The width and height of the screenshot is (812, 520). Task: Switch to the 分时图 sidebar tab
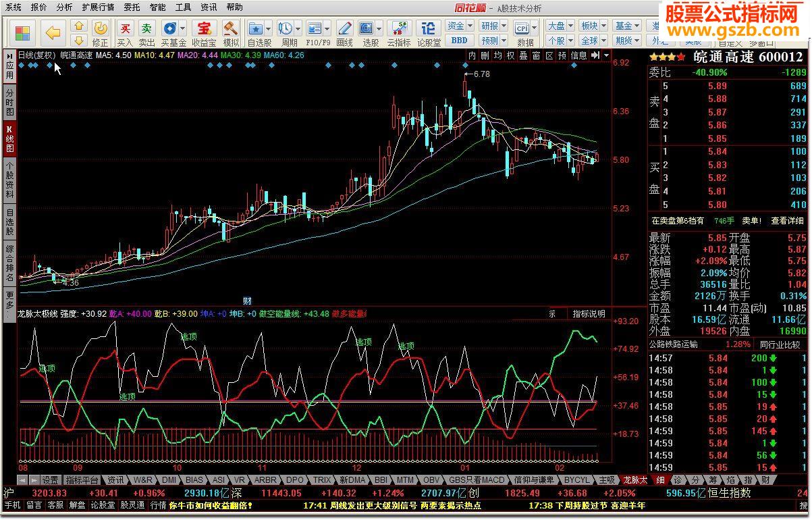pyautogui.click(x=9, y=103)
